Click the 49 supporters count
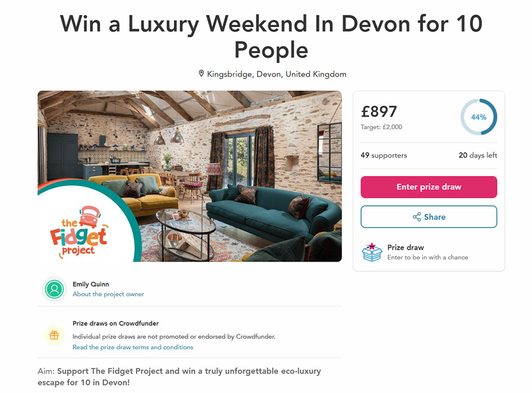Screen dimensions: 532x393 [x=384, y=155]
